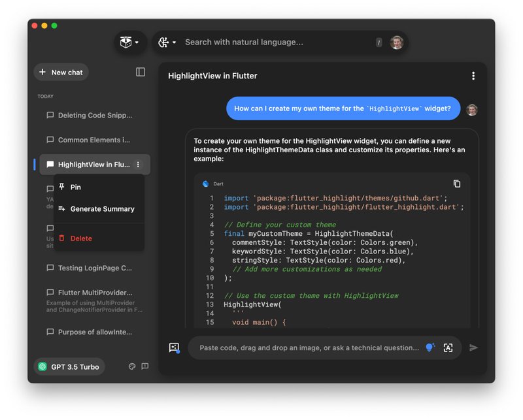Open the theme palette icon in sidebar footer
The image size is (523, 420).
pos(132,366)
